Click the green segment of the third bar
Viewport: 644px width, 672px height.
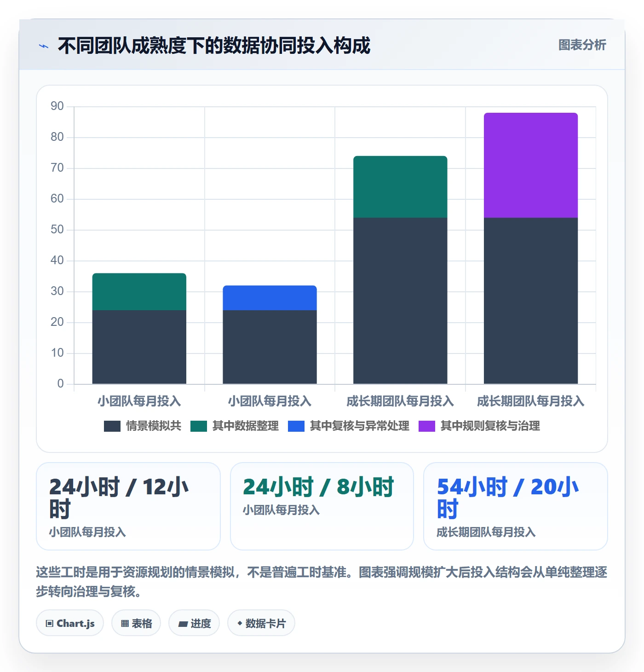click(400, 187)
